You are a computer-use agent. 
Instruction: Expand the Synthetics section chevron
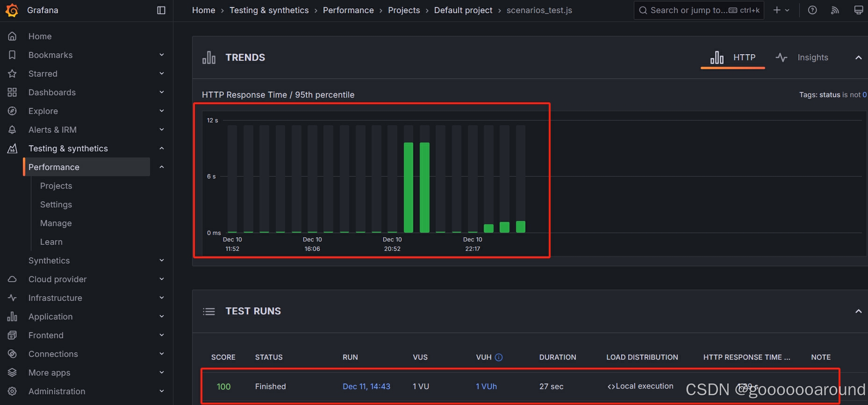tap(162, 260)
